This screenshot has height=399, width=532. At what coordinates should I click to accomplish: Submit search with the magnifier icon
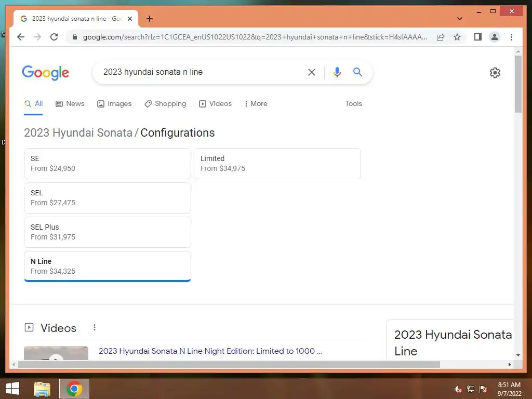click(357, 72)
